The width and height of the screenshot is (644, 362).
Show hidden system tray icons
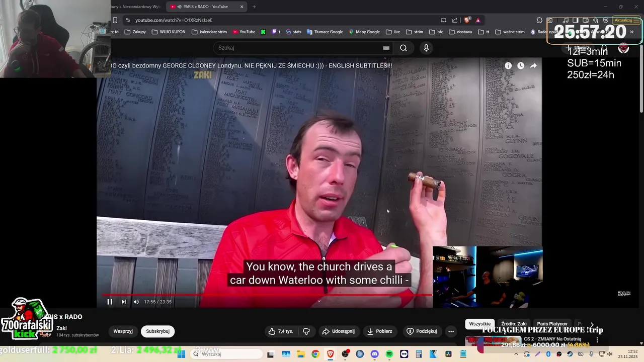[516, 354]
